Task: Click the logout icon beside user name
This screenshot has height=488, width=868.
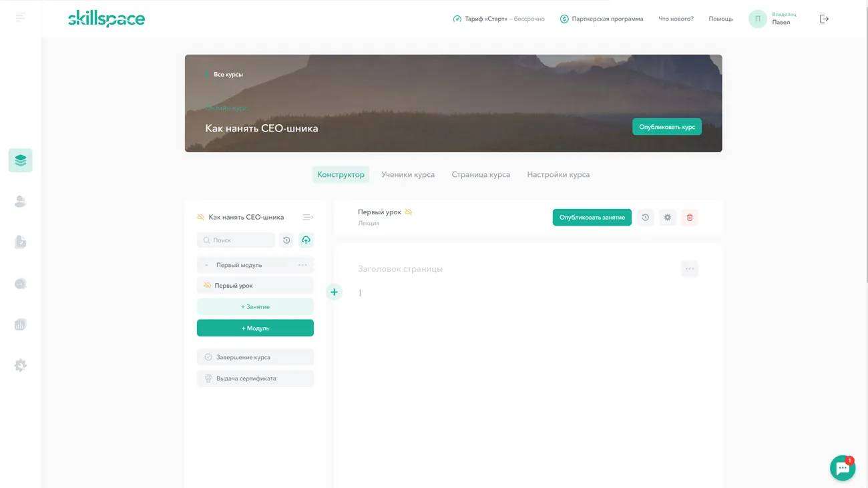Action: tap(824, 19)
